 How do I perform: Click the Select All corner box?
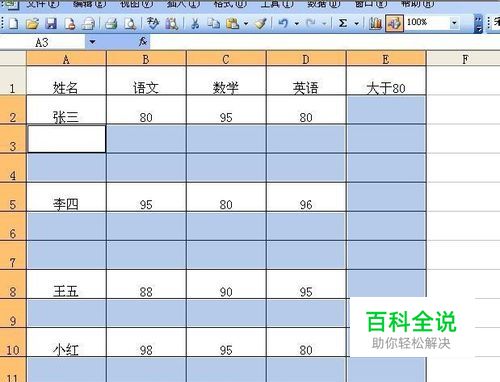(13, 58)
